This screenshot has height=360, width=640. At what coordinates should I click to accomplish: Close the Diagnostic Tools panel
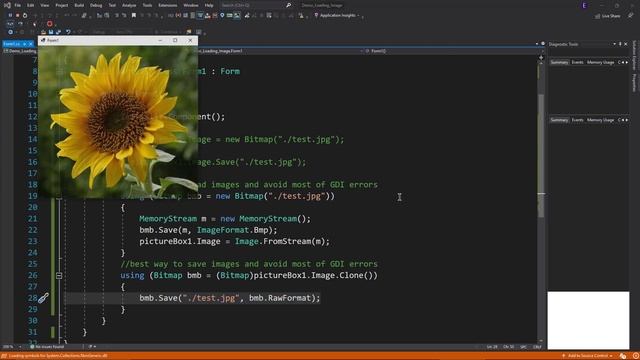pos(626,44)
